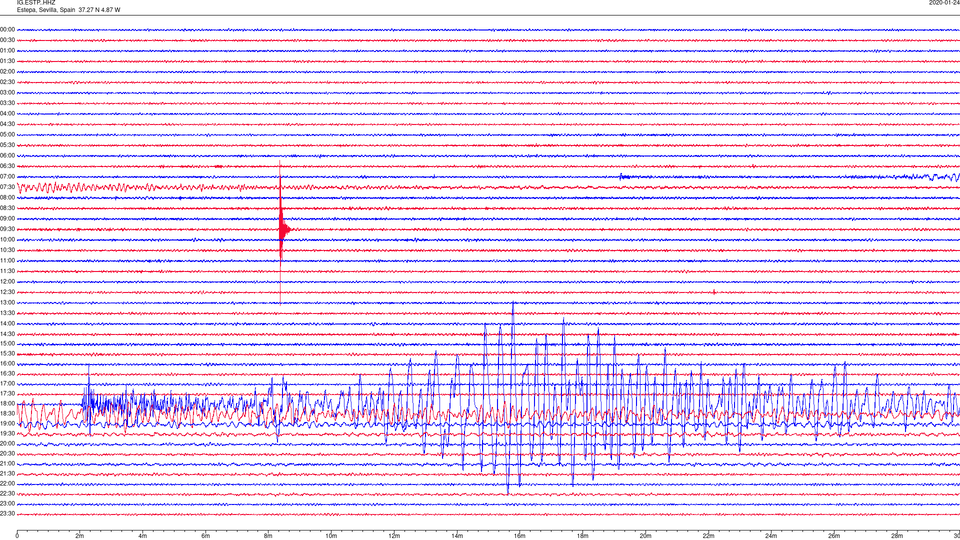This screenshot has height=540, width=960.
Task: Click the 12:00 time row label
Action: click(7, 282)
